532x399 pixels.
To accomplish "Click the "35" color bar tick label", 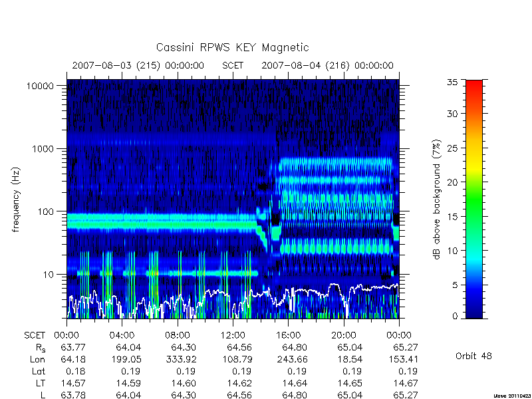I will tap(452, 82).
